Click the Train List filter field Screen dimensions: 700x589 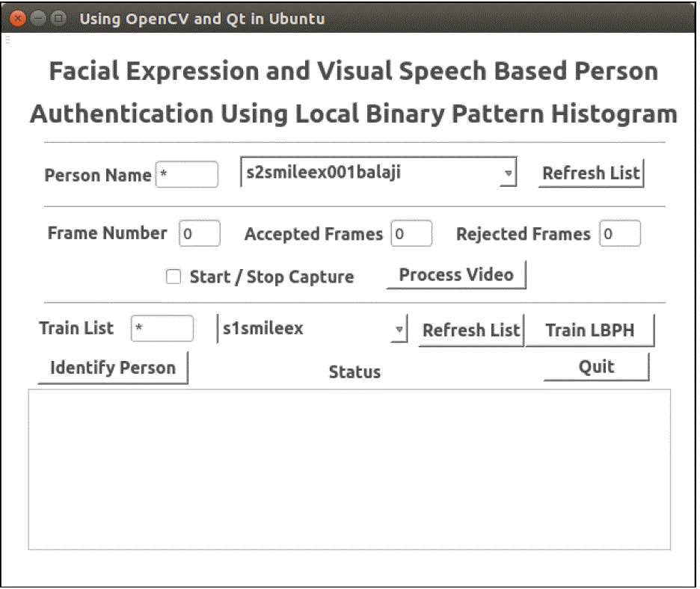click(162, 329)
